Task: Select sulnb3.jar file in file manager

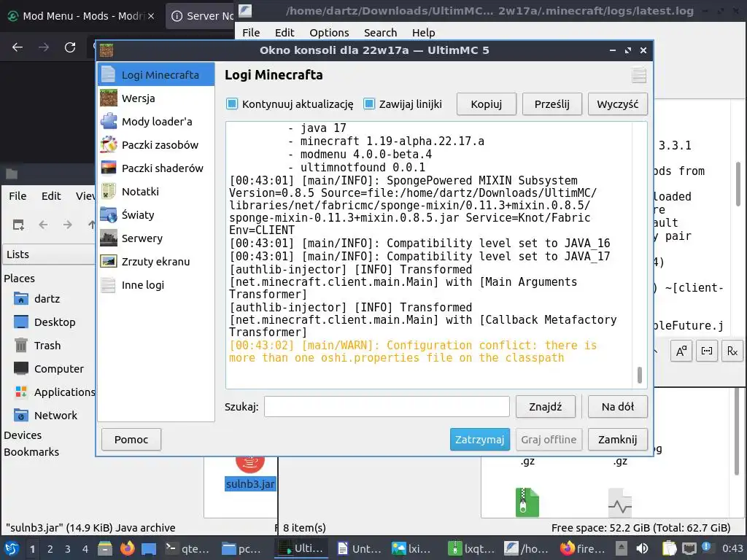Action: click(x=250, y=484)
